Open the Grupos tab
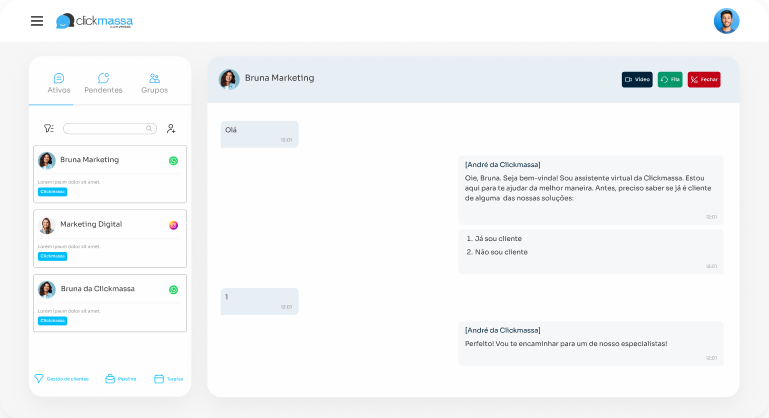The width and height of the screenshot is (769, 418). coord(154,83)
